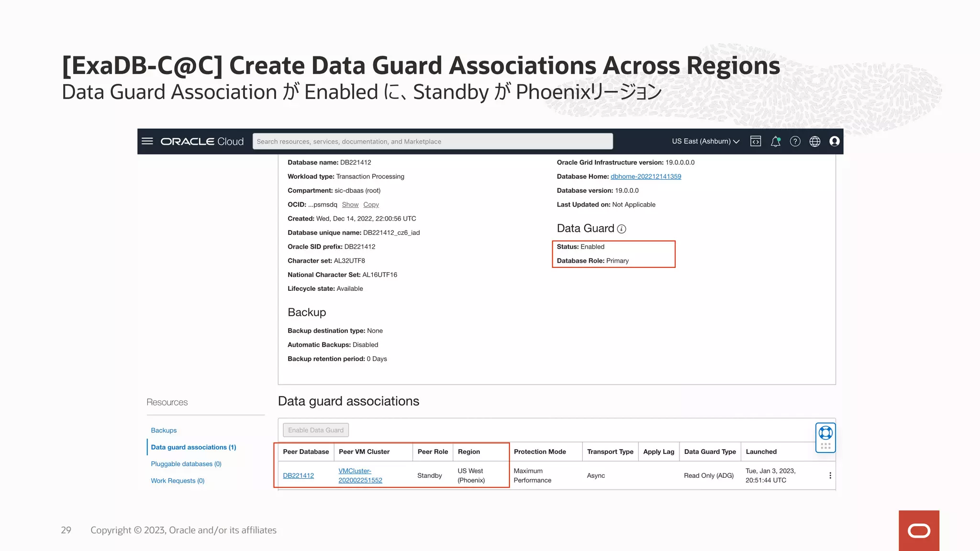Click the Backup destination type: None text

(x=335, y=331)
